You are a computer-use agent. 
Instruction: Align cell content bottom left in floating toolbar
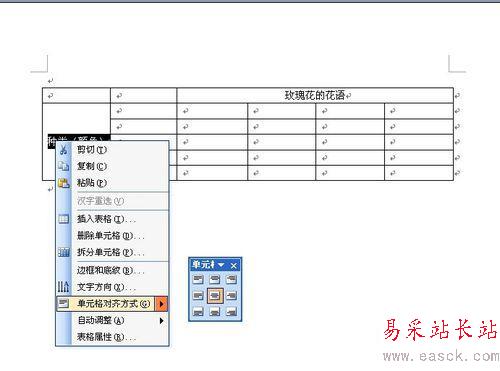[x=198, y=312]
